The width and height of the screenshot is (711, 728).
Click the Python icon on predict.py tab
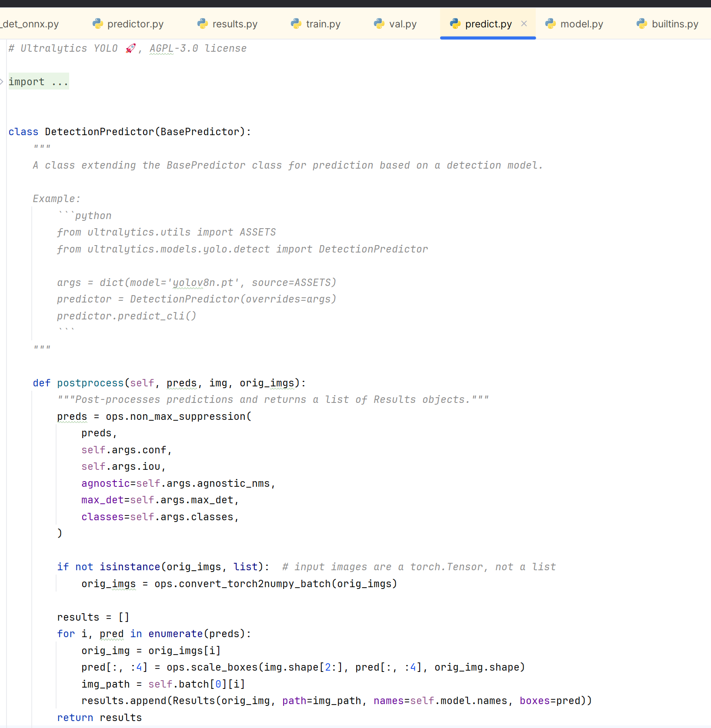(x=455, y=23)
